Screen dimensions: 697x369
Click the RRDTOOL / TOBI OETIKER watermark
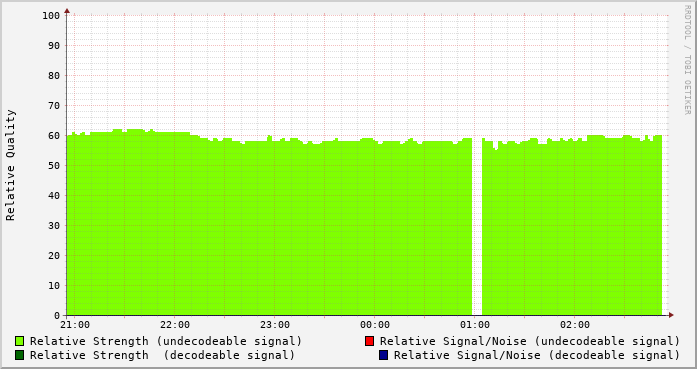coord(687,60)
